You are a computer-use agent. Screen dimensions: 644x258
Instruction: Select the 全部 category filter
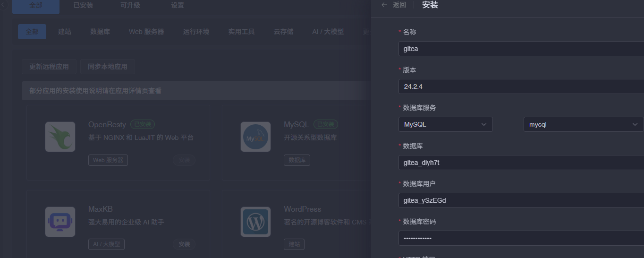click(32, 32)
